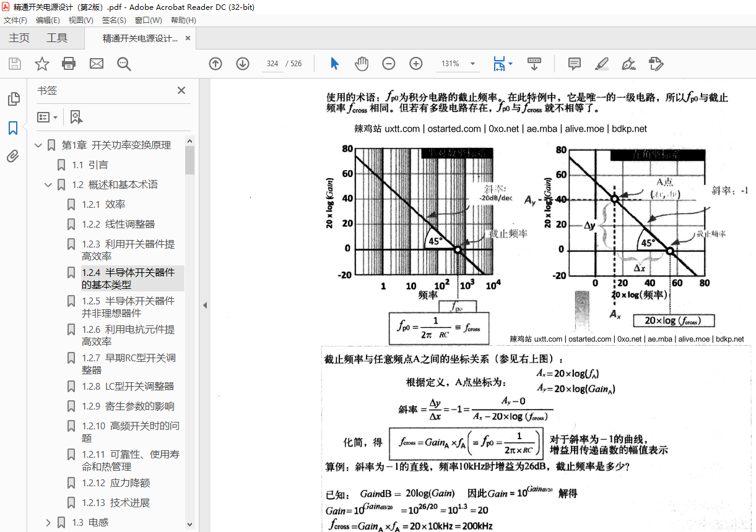Image resolution: width=756 pixels, height=532 pixels.
Task: Jump to bookmark 1.2.13 技术进展
Action: 116,503
